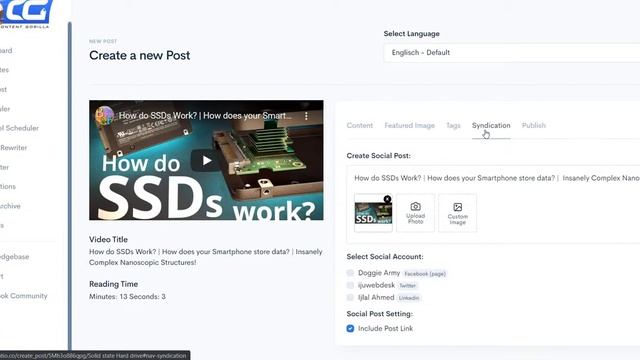The image size is (640, 360).
Task: Click the 'Create a new Post' heading
Action: (x=140, y=55)
